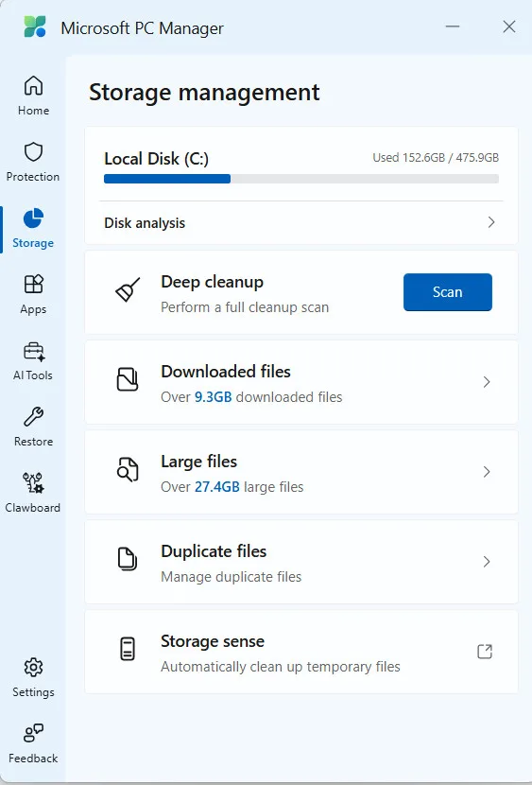Expand Duplicate files chevron arrow
Image resolution: width=532 pixels, height=785 pixels.
pyautogui.click(x=487, y=562)
